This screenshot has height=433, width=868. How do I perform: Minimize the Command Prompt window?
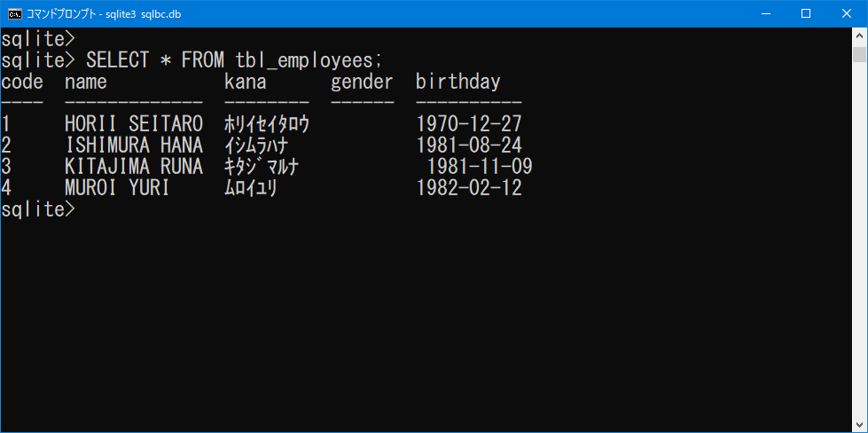click(x=766, y=14)
